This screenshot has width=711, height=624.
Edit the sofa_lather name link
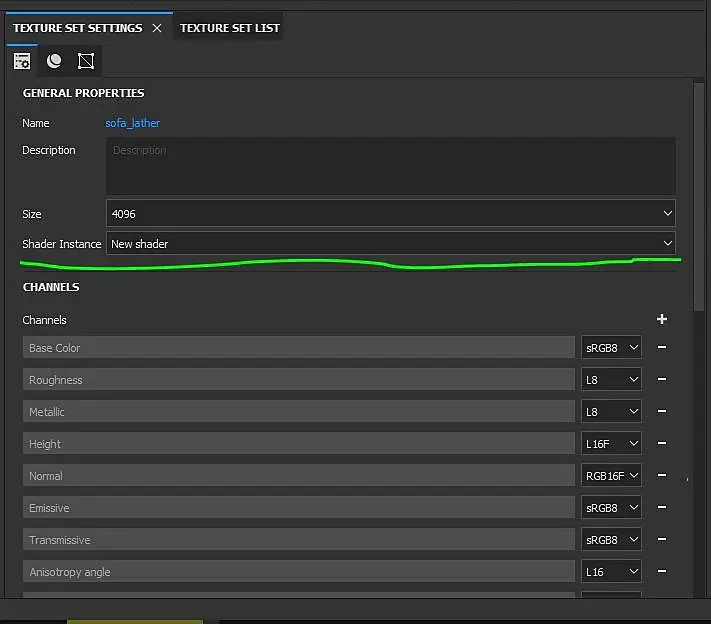tap(132, 123)
